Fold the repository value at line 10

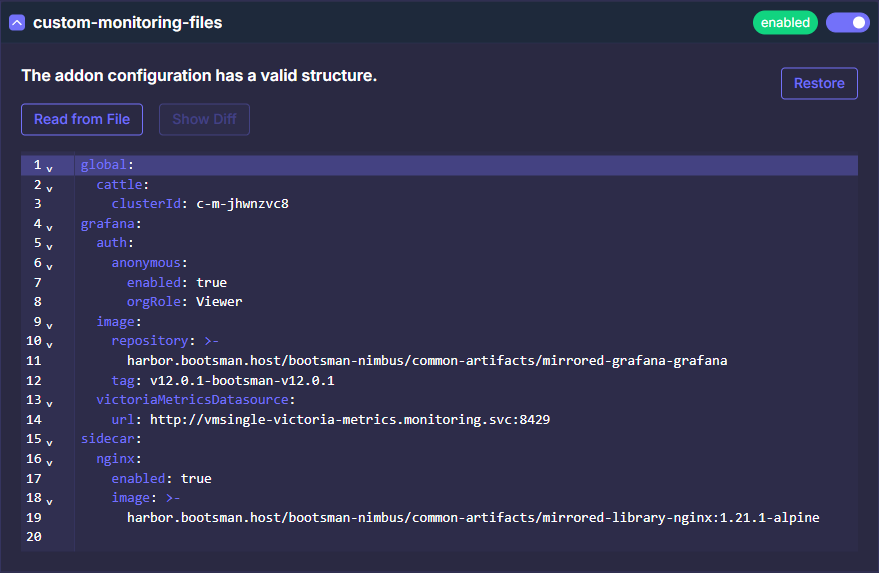50,344
